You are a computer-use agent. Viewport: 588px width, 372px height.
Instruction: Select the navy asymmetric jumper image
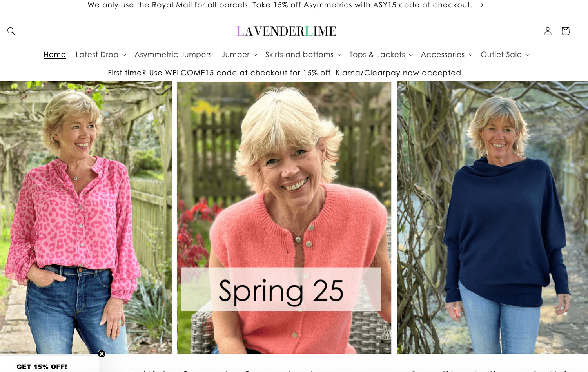point(493,217)
